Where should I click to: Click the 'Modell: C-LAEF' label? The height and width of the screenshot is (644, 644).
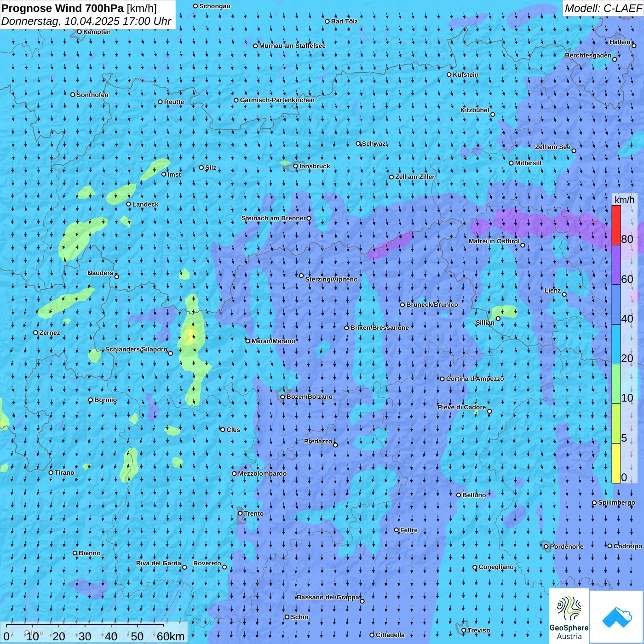click(x=603, y=8)
